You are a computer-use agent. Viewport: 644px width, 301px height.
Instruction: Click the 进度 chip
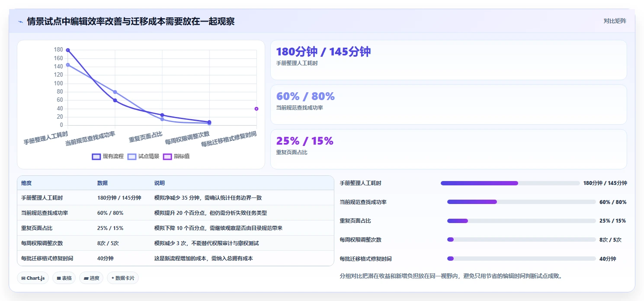[x=91, y=278]
